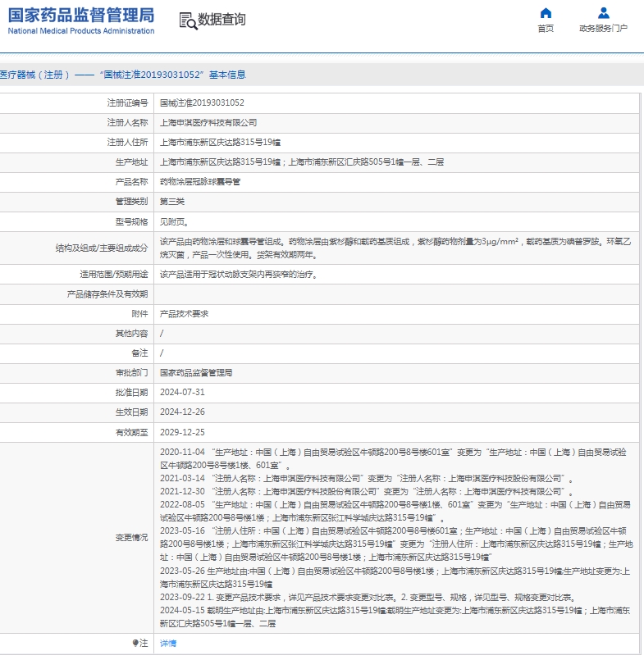The height and width of the screenshot is (660, 644).
Task: Open the 详情 link in the 注 row
Action: tap(168, 643)
